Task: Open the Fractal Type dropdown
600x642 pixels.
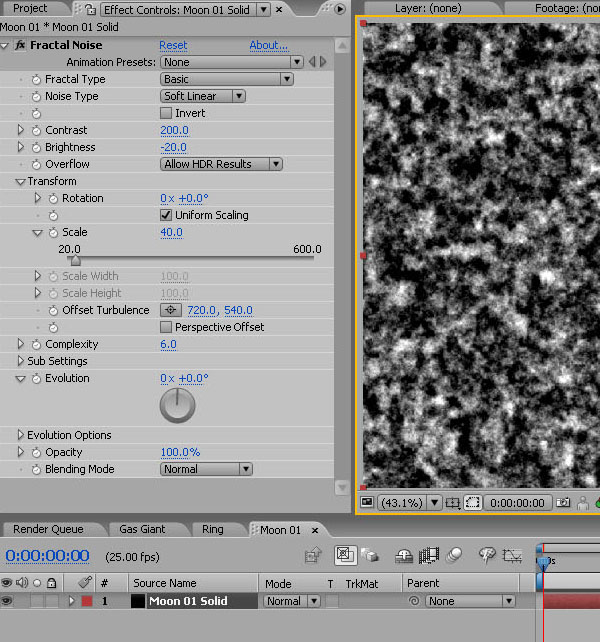Action: [226, 79]
